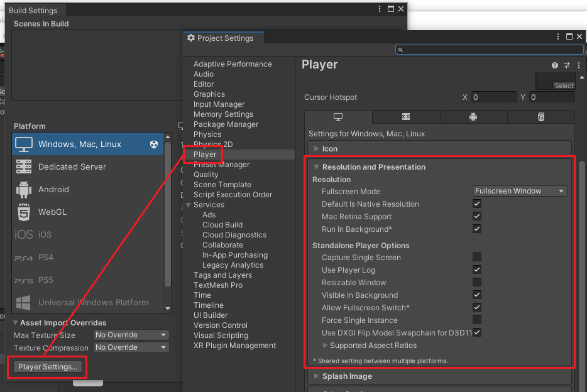
Task: Click the platform list scrollbar
Action: coord(168,214)
